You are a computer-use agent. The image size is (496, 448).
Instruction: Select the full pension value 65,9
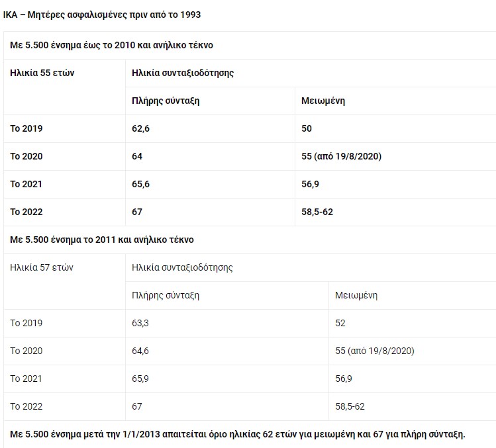tap(140, 379)
